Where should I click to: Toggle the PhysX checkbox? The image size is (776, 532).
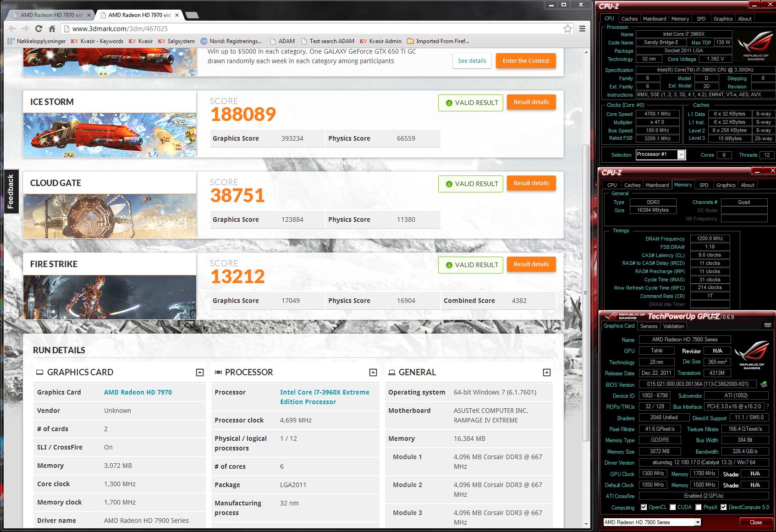(x=698, y=507)
